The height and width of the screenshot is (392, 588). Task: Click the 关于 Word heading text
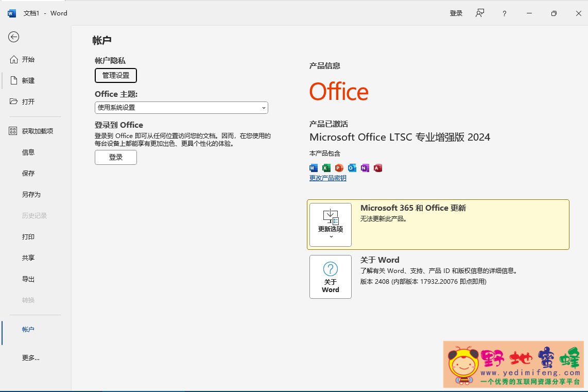tap(379, 260)
